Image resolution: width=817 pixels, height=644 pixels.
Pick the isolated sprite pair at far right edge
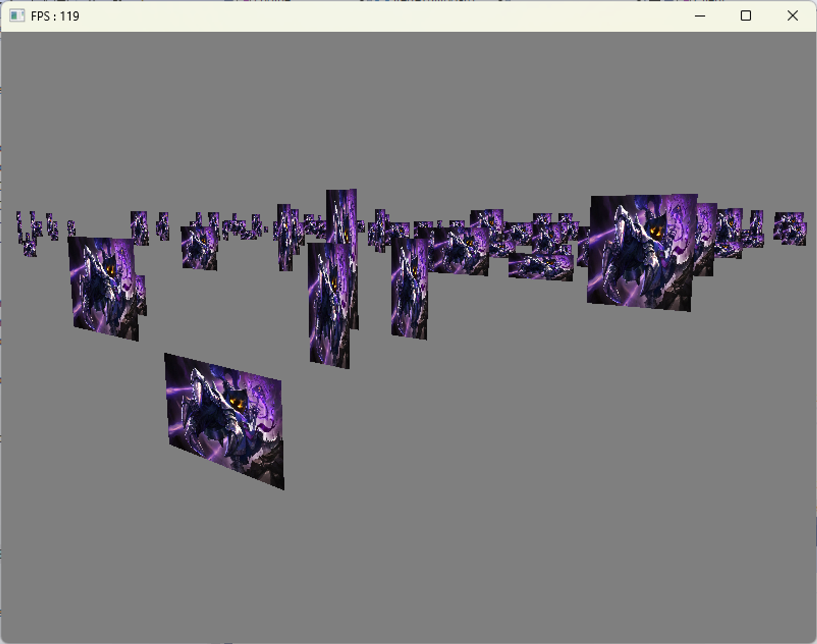790,229
